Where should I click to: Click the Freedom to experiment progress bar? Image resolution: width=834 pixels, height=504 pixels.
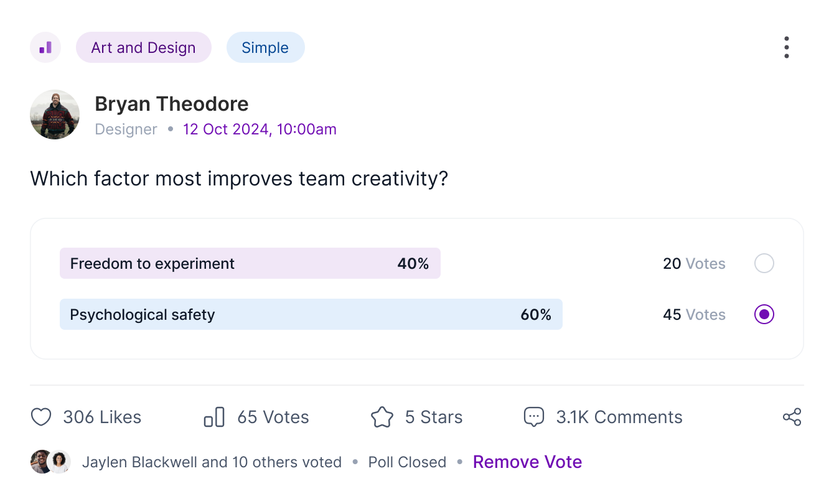[x=250, y=263]
